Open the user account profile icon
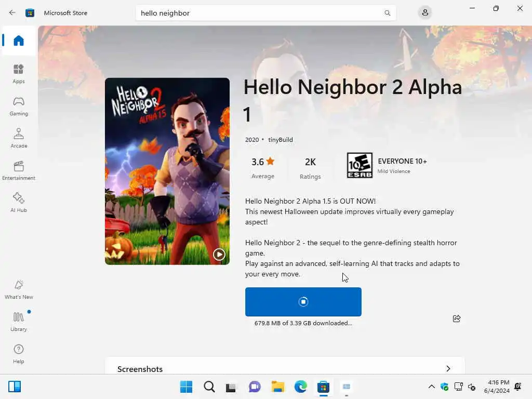532x399 pixels. click(x=425, y=13)
